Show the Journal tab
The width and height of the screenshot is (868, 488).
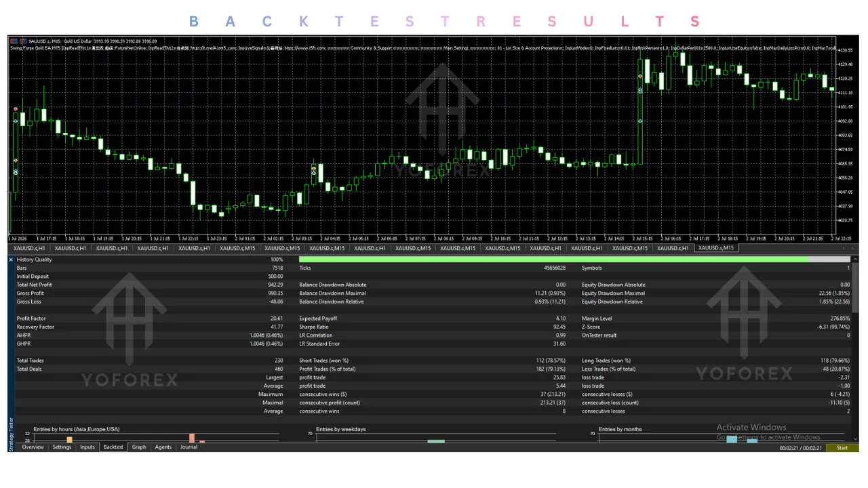click(x=189, y=447)
